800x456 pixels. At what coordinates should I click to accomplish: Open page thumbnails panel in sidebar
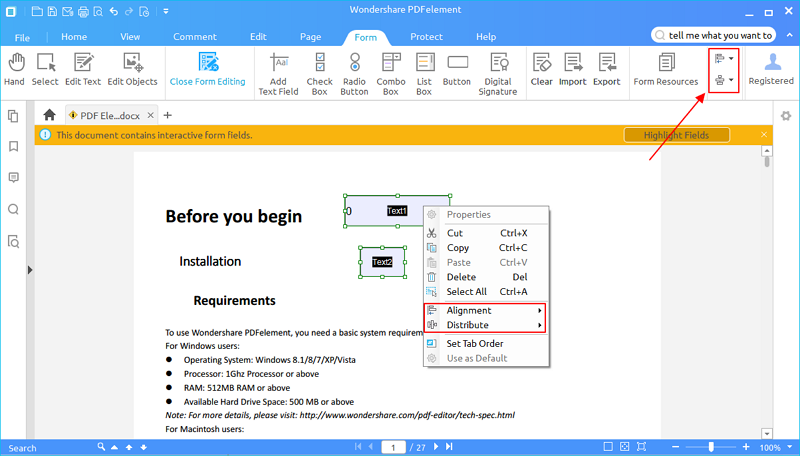(13, 116)
